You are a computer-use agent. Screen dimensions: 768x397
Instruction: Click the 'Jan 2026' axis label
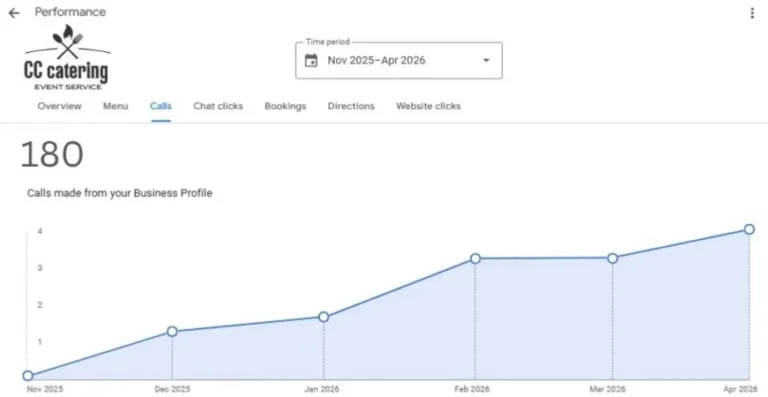point(321,390)
